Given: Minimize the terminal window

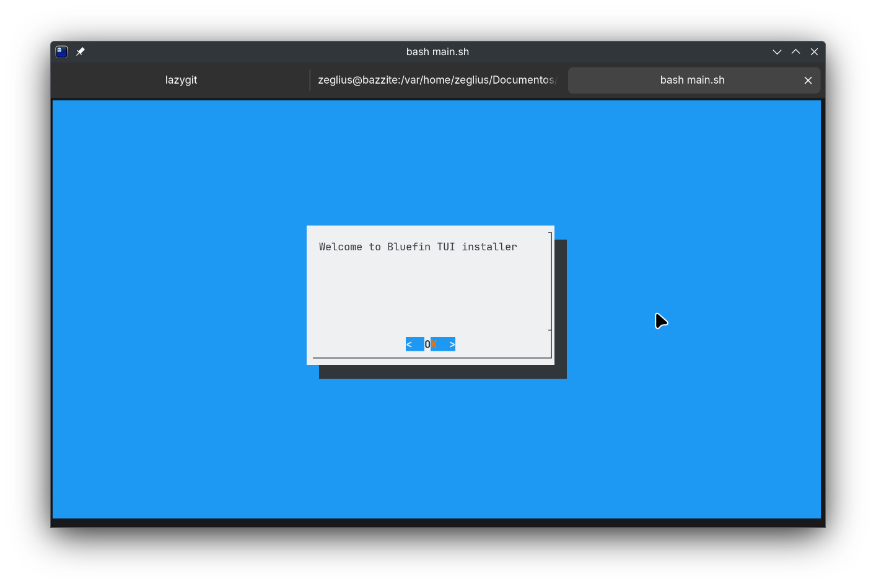Looking at the screenshot, I should pyautogui.click(x=777, y=52).
